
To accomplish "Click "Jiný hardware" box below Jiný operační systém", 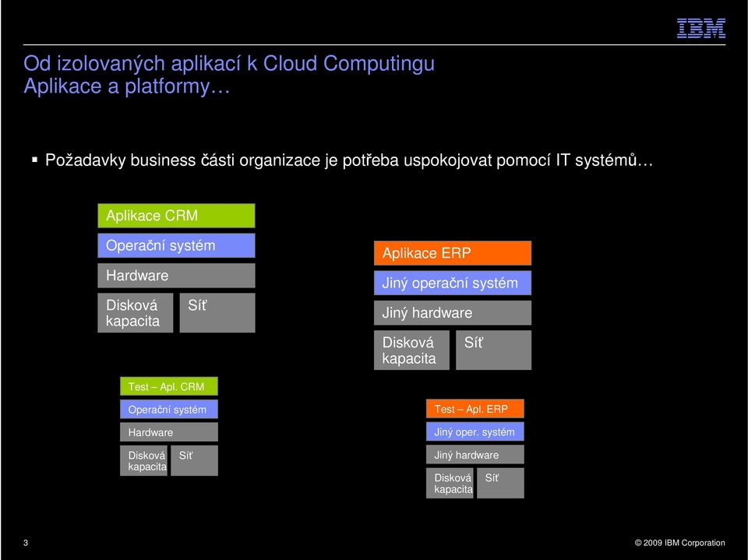I will coord(452,313).
